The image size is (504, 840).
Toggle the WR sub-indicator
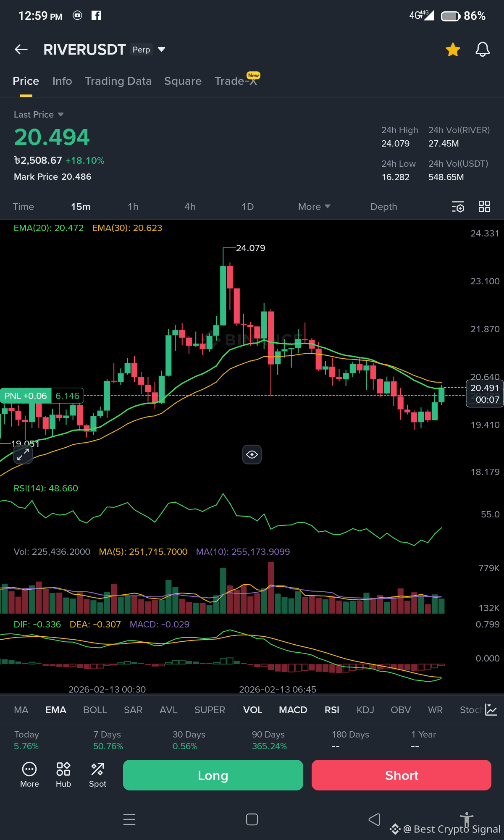[x=435, y=710]
